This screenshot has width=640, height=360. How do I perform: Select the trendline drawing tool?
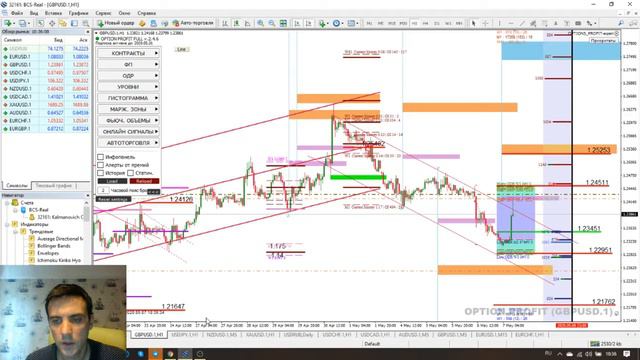522,23
